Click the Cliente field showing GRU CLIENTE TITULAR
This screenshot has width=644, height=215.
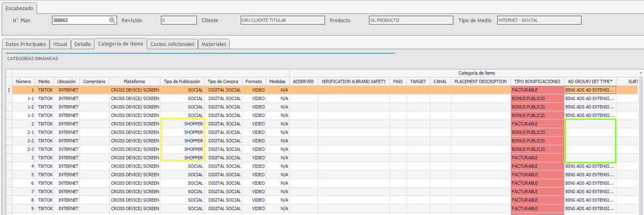(283, 20)
